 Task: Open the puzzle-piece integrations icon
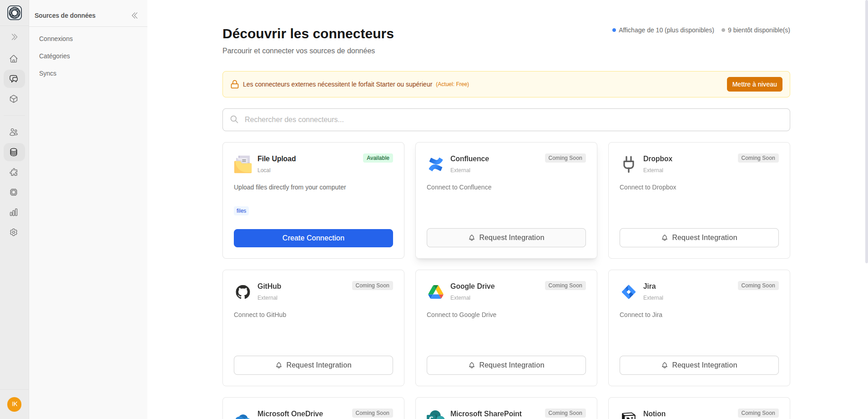(14, 172)
